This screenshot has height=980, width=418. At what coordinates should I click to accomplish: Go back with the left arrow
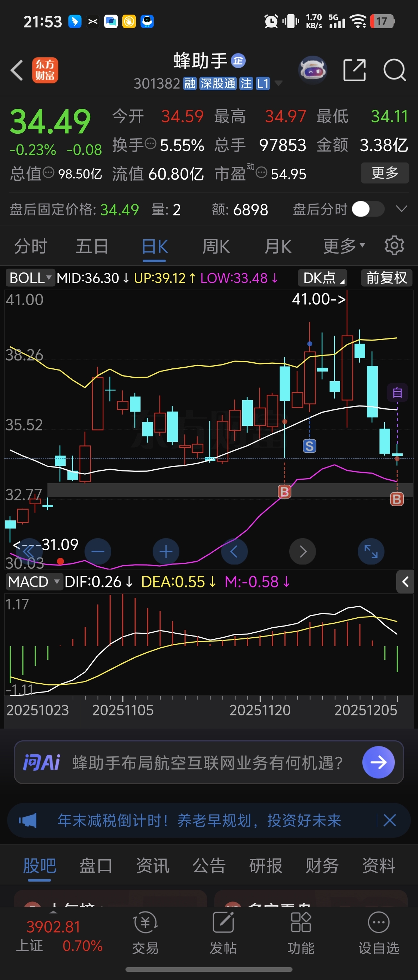click(x=17, y=70)
